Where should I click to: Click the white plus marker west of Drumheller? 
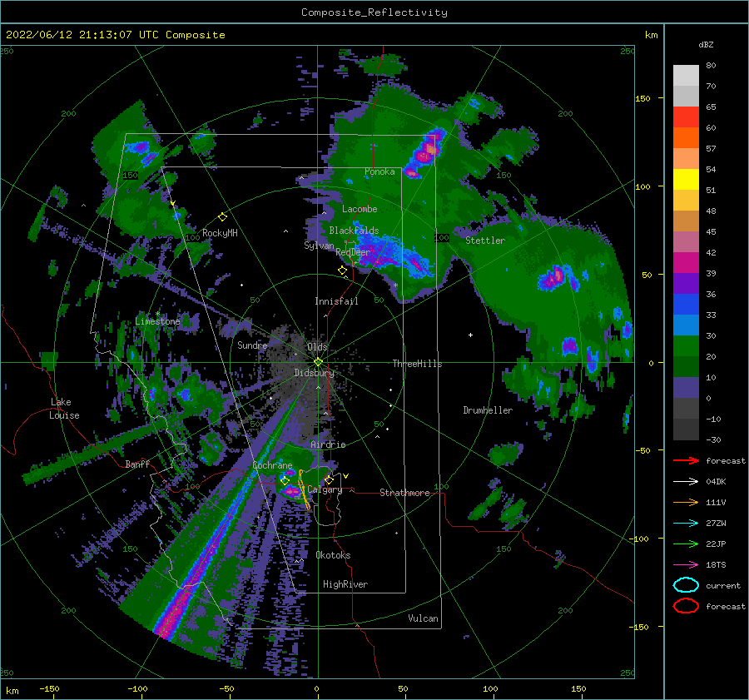470,335
